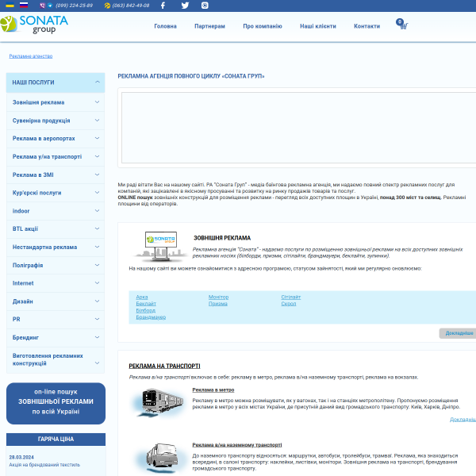Expand the indoor section

pyautogui.click(x=56, y=211)
